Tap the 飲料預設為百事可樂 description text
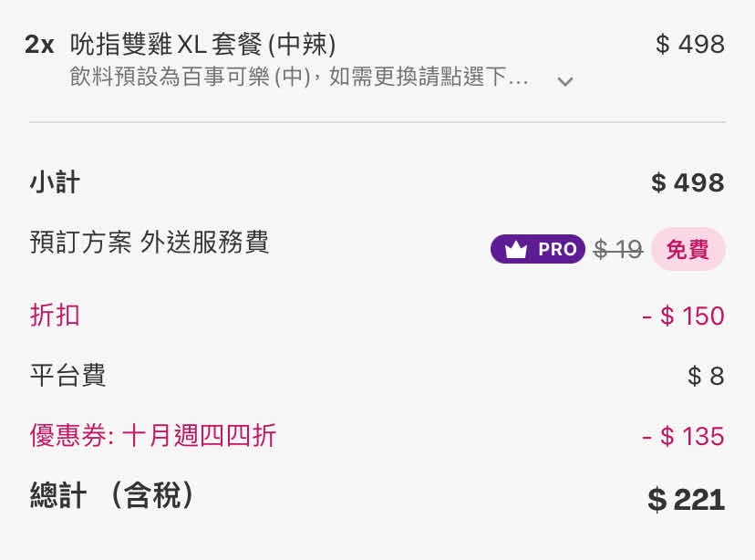 coord(299,77)
